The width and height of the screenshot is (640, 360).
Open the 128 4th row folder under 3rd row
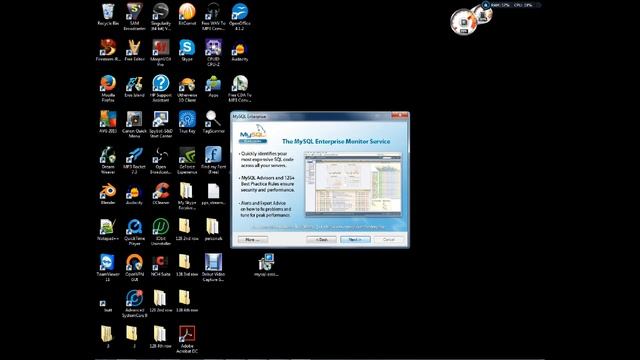(x=187, y=301)
